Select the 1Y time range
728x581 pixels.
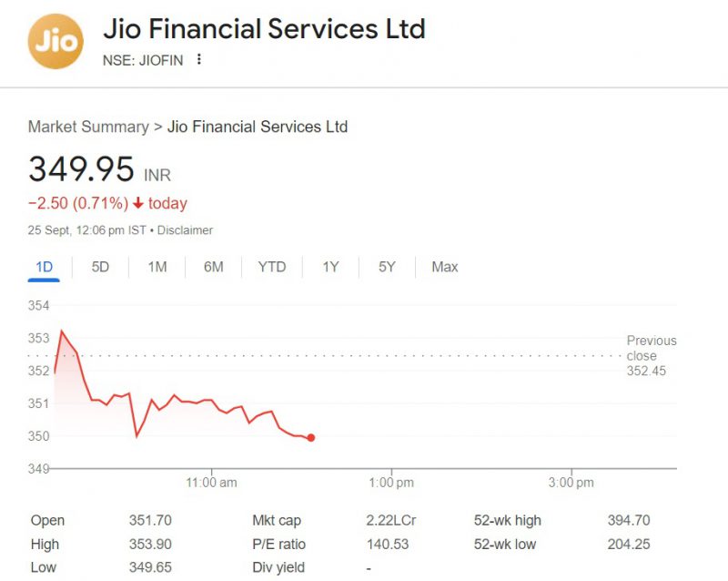[329, 267]
